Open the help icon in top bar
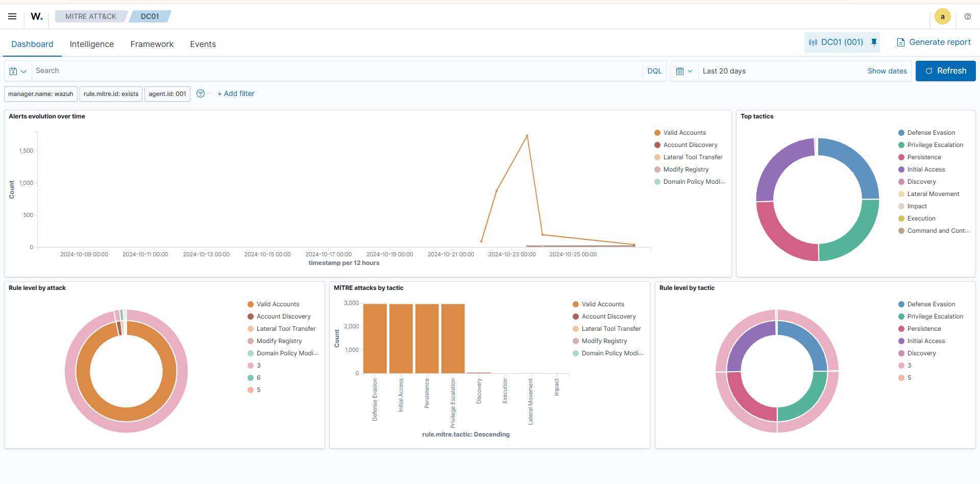This screenshot has width=980, height=484. (x=968, y=16)
